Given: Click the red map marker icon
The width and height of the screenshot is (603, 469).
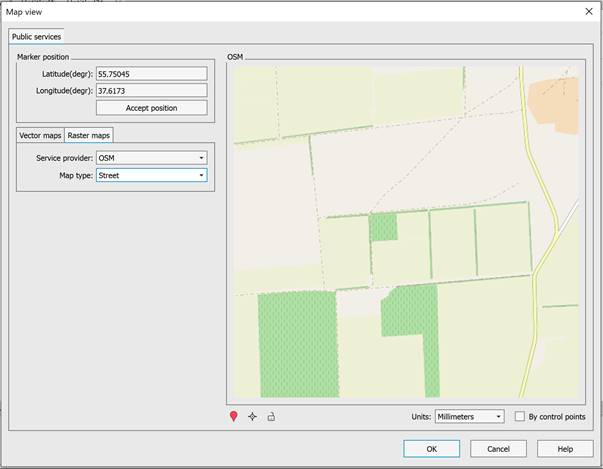Looking at the screenshot, I should click(234, 416).
